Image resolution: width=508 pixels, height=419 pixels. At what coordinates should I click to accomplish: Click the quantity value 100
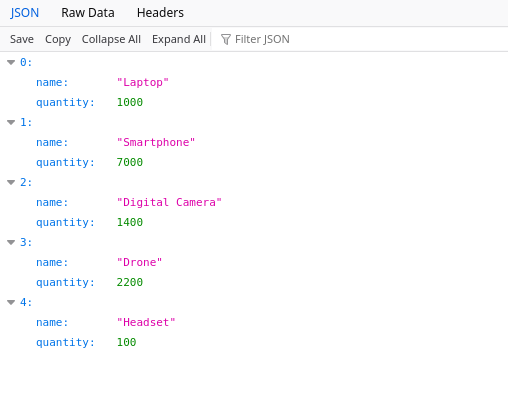[x=126, y=342]
